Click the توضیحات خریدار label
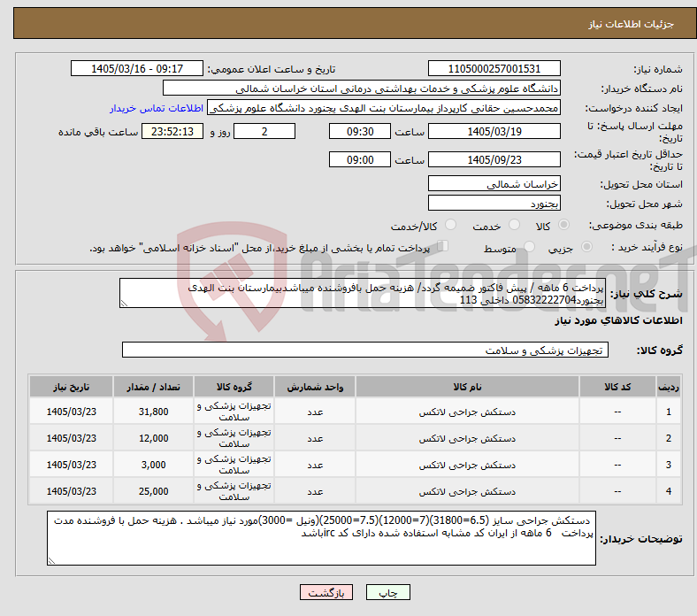This screenshot has width=697, height=616. [641, 539]
